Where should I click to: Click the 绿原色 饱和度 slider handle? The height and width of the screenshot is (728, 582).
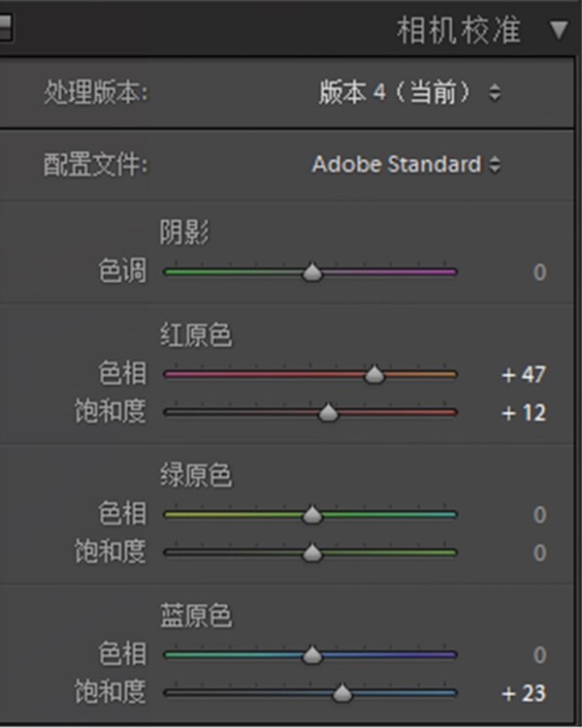[312, 553]
